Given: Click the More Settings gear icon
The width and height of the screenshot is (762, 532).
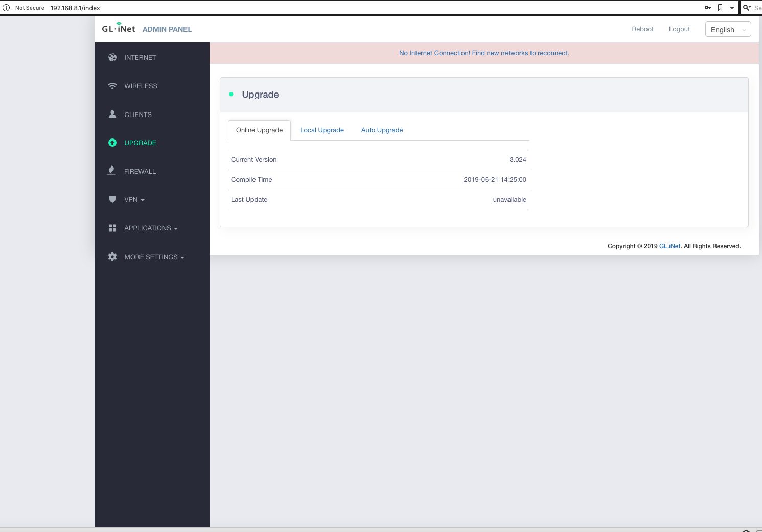Looking at the screenshot, I should [x=112, y=257].
